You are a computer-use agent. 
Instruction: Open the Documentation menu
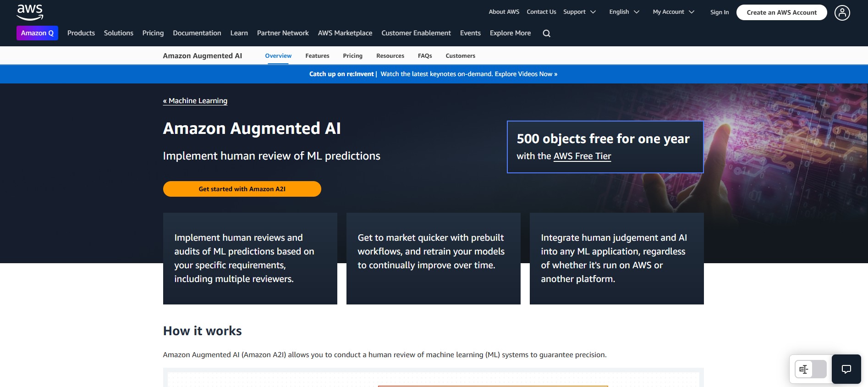coord(197,33)
